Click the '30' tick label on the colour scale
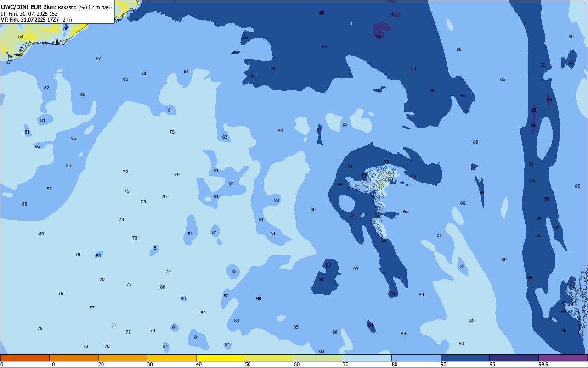Image resolution: width=588 pixels, height=368 pixels. click(x=150, y=364)
